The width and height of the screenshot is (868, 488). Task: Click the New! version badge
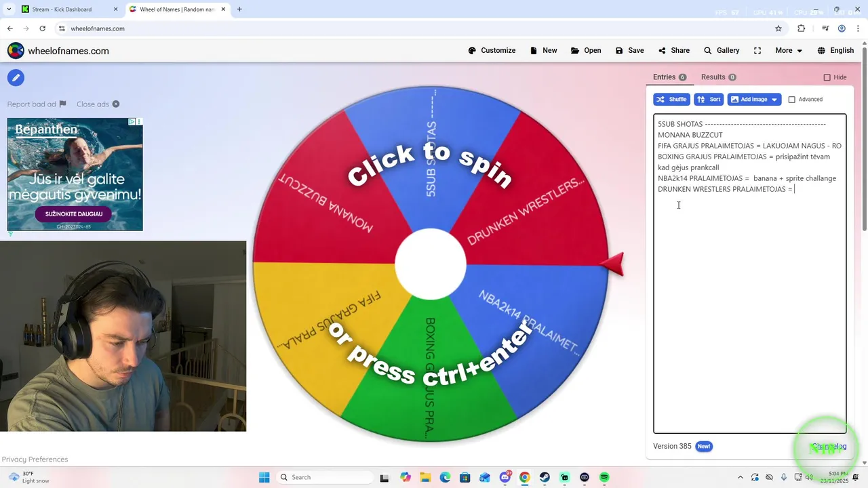[x=704, y=446]
